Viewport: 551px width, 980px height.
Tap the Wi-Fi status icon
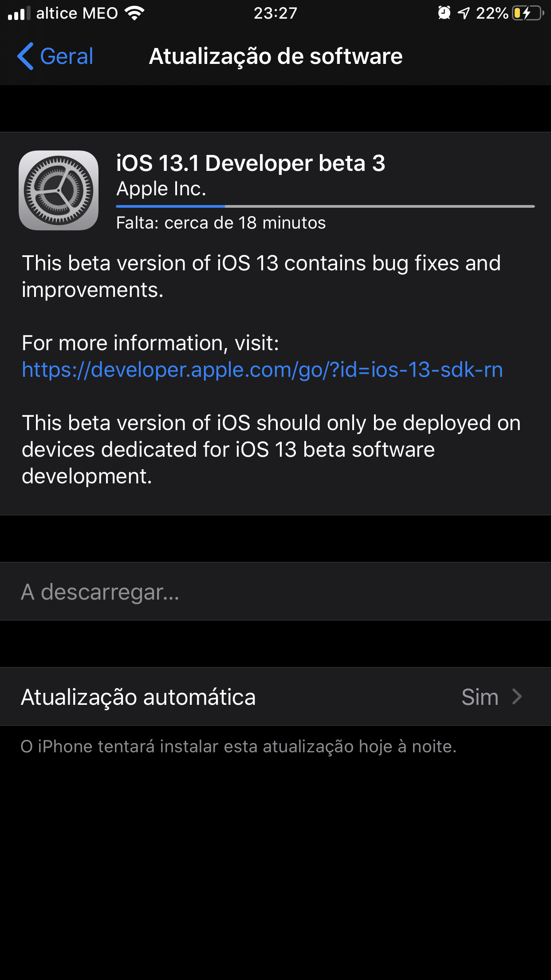[x=134, y=13]
